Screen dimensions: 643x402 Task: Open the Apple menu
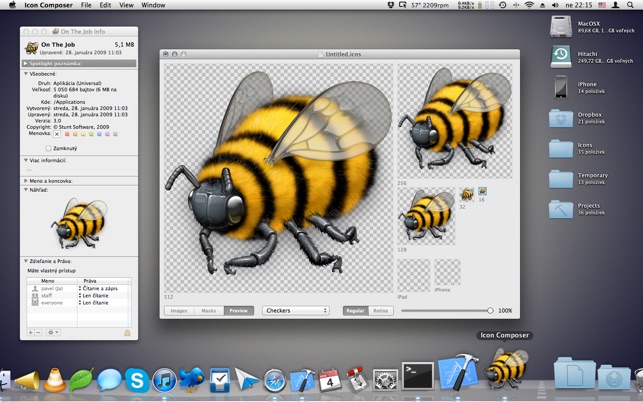pos(12,5)
